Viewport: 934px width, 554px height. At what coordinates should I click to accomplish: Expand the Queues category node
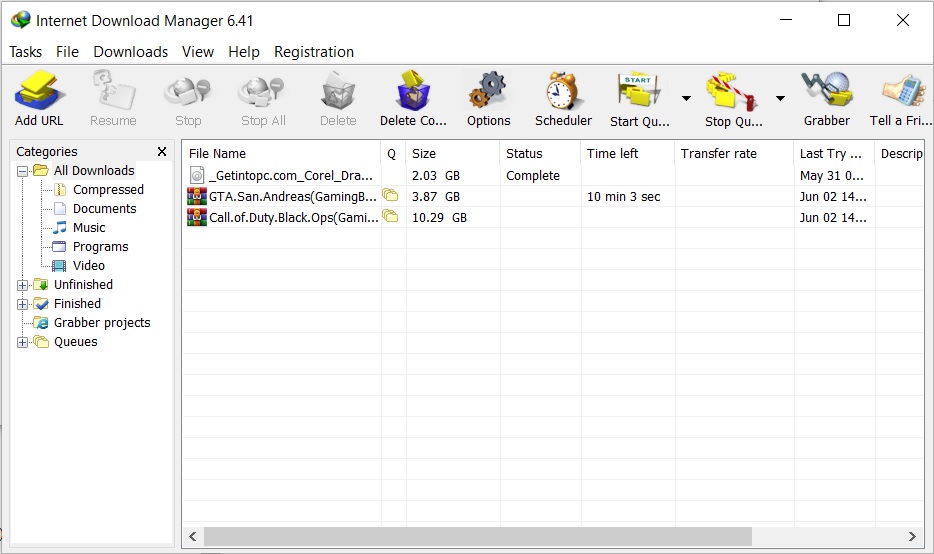click(x=23, y=343)
